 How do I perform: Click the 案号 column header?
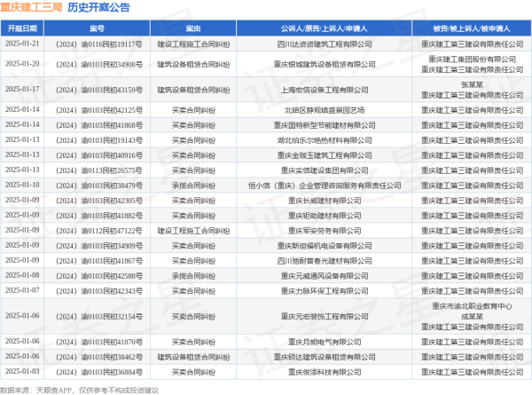97,28
